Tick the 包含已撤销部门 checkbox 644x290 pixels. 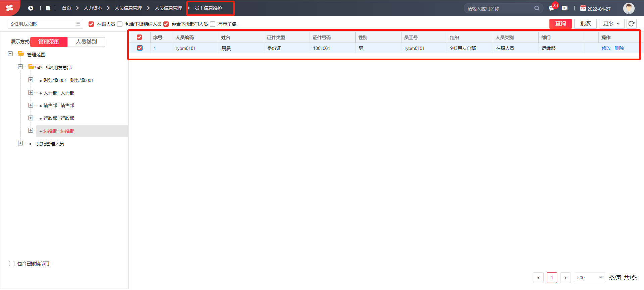coord(12,264)
